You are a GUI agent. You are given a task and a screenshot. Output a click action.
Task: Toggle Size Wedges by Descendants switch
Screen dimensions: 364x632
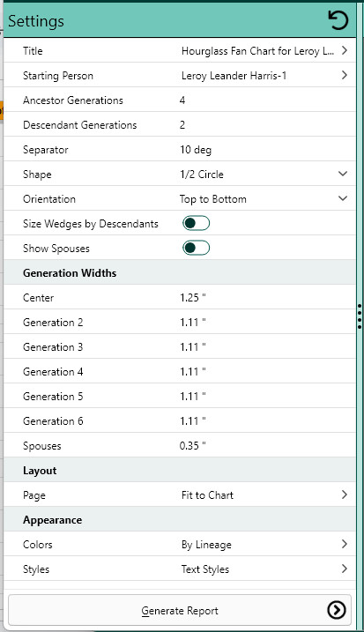tap(197, 223)
